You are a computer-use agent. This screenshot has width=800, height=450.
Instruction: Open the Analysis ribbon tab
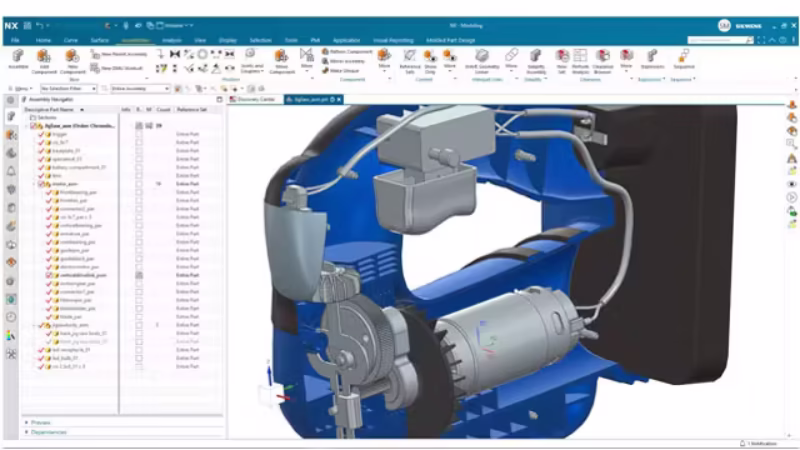click(x=171, y=39)
